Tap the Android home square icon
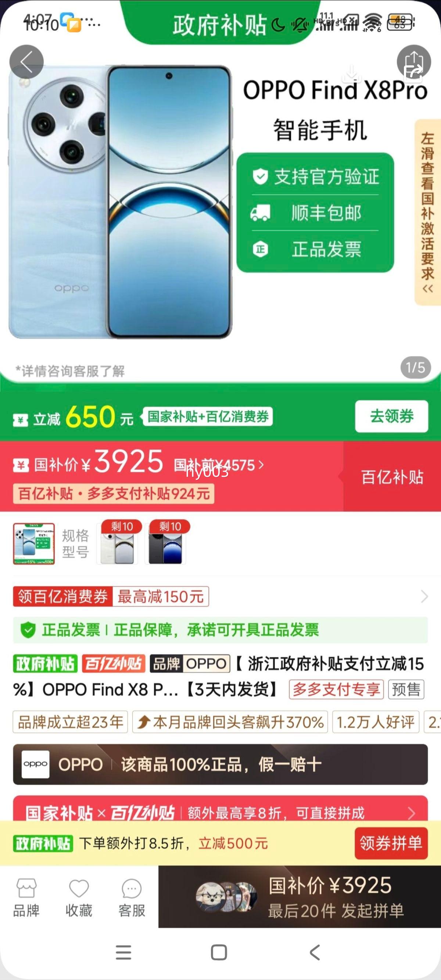The height and width of the screenshot is (980, 441). point(219,952)
